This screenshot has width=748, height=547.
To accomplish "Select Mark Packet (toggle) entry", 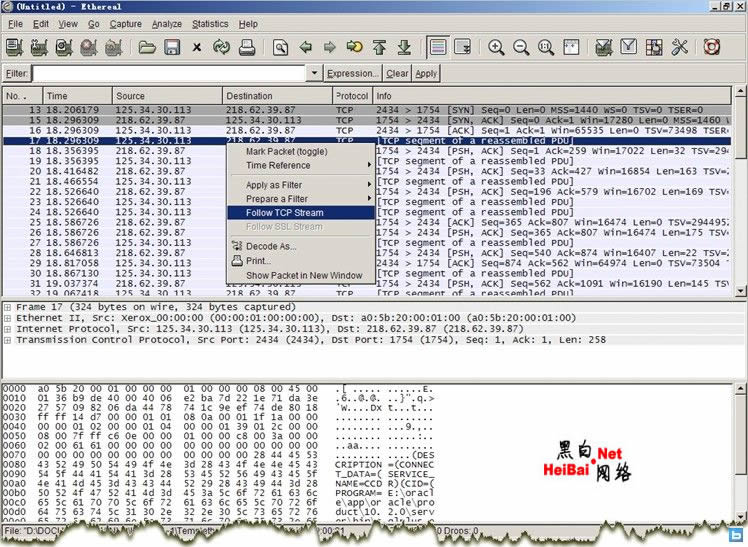I will (301, 152).
